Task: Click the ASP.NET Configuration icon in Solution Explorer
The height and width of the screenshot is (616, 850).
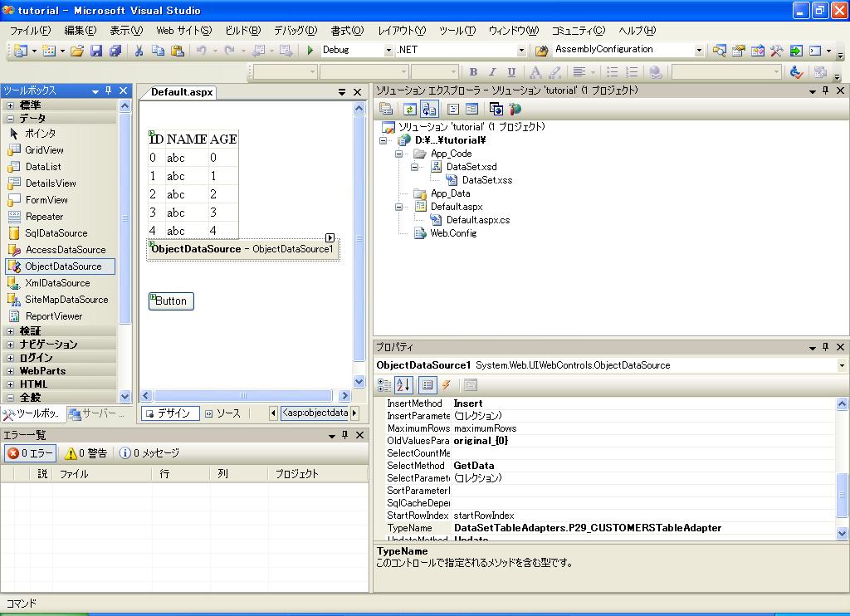Action: tap(515, 109)
